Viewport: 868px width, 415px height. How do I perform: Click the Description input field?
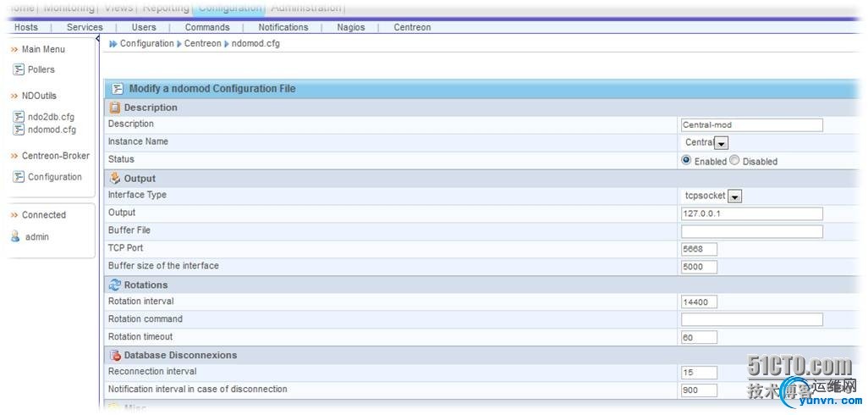coord(752,125)
